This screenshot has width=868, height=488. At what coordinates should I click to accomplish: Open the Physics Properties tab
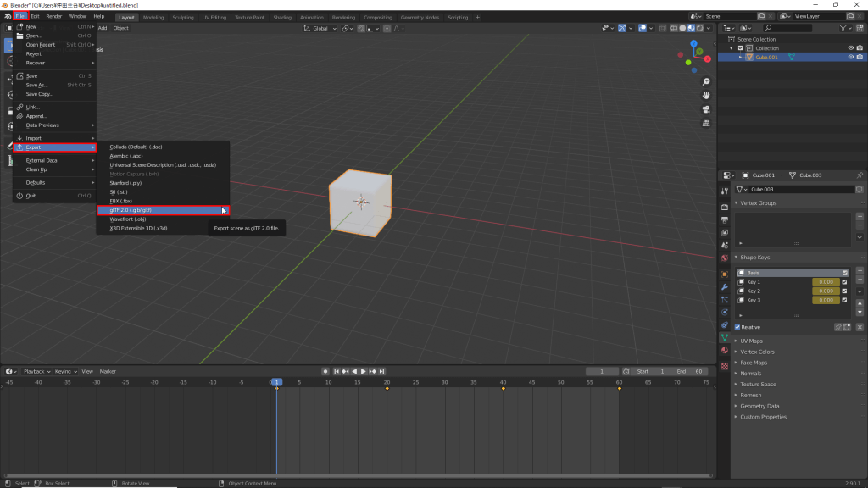723,313
